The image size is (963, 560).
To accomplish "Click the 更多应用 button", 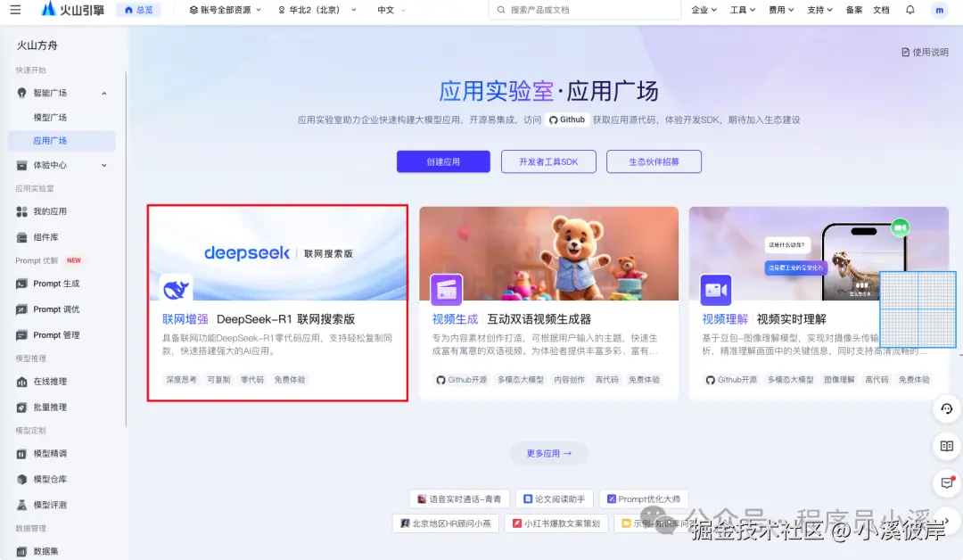I will [x=548, y=453].
